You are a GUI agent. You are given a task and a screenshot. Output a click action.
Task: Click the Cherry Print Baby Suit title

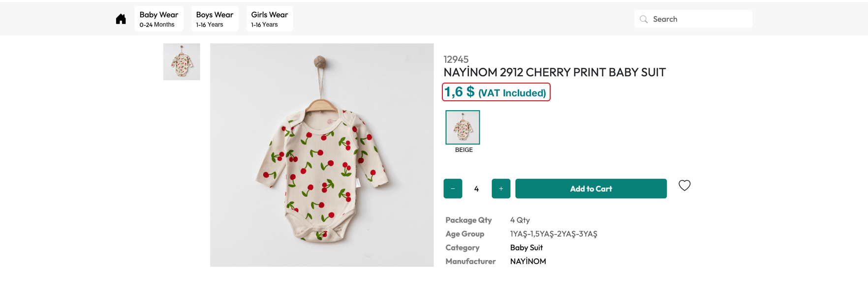[555, 72]
